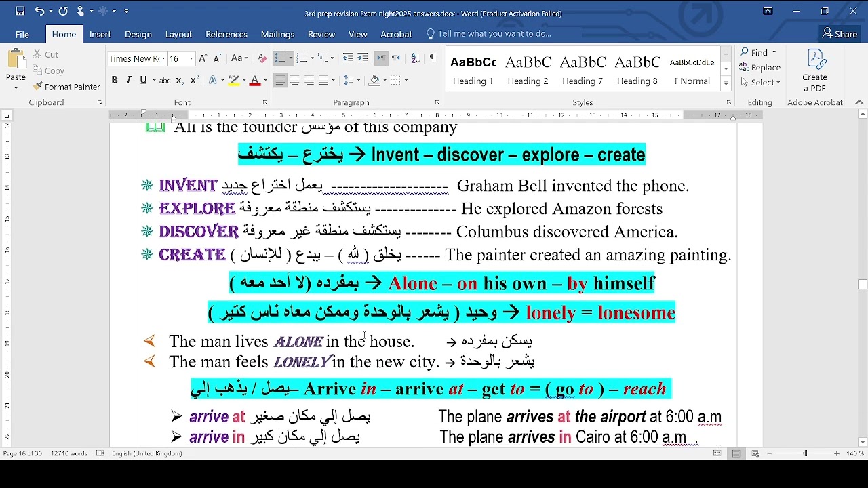The width and height of the screenshot is (868, 488).
Task: Switch to the Design tab
Action: [138, 34]
